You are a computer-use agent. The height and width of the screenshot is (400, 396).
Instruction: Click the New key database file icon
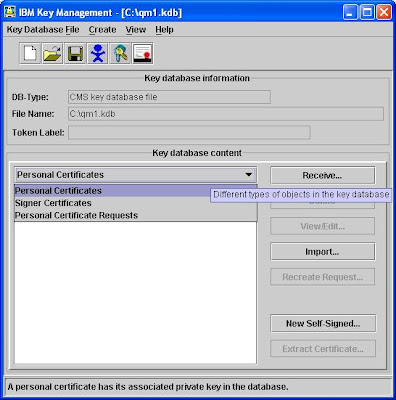30,53
